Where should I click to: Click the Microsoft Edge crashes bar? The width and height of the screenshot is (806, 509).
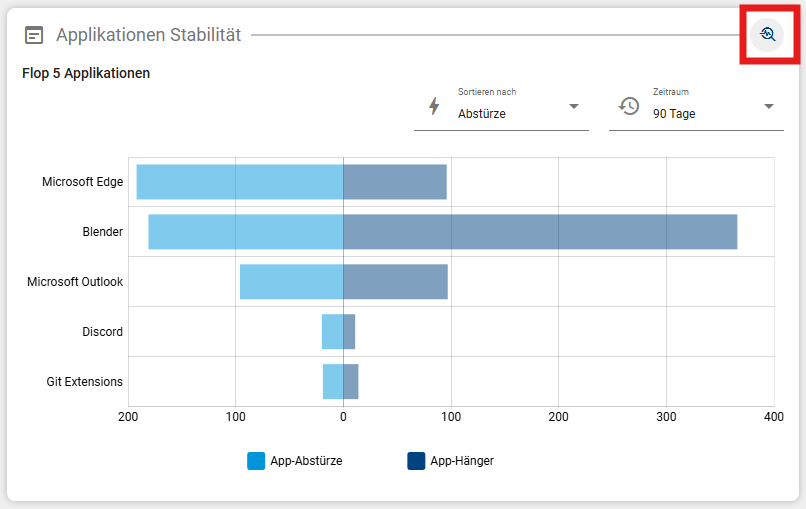(240, 182)
